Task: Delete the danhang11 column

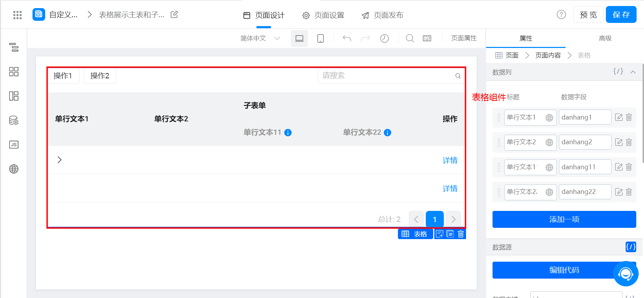Action: pyautogui.click(x=629, y=167)
